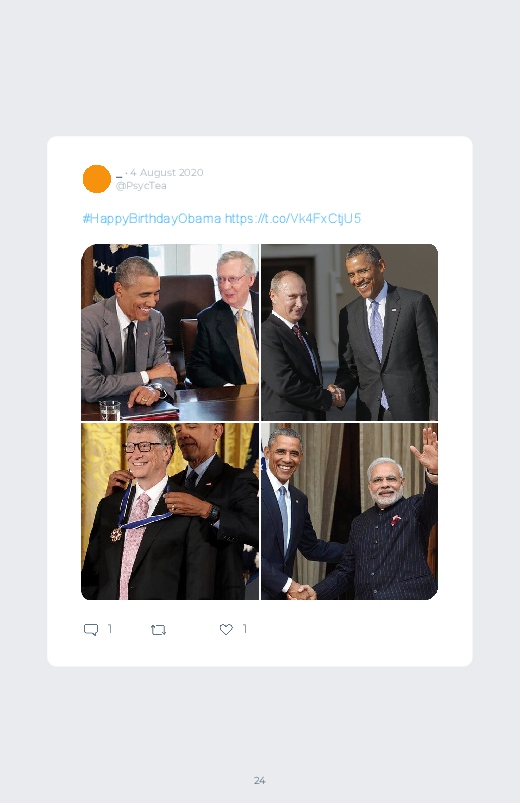Click the page number 24
This screenshot has width=520, height=803.
[260, 780]
